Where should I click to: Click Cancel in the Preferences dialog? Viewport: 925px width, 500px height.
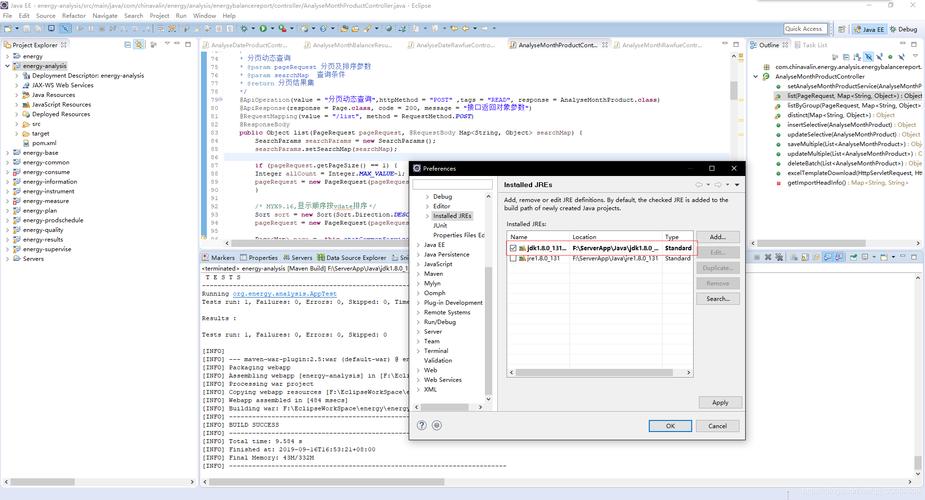tap(717, 426)
